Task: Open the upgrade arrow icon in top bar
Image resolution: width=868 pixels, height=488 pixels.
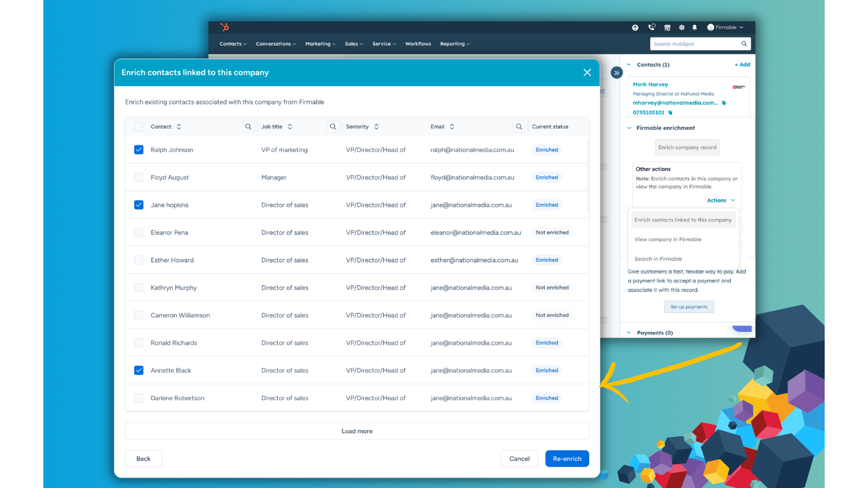Action: 635,27
